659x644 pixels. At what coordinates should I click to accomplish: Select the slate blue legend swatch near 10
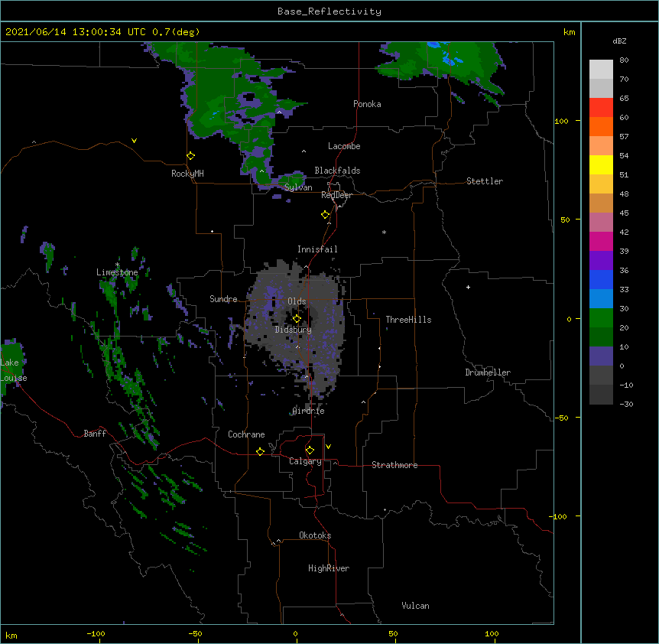[x=601, y=356]
